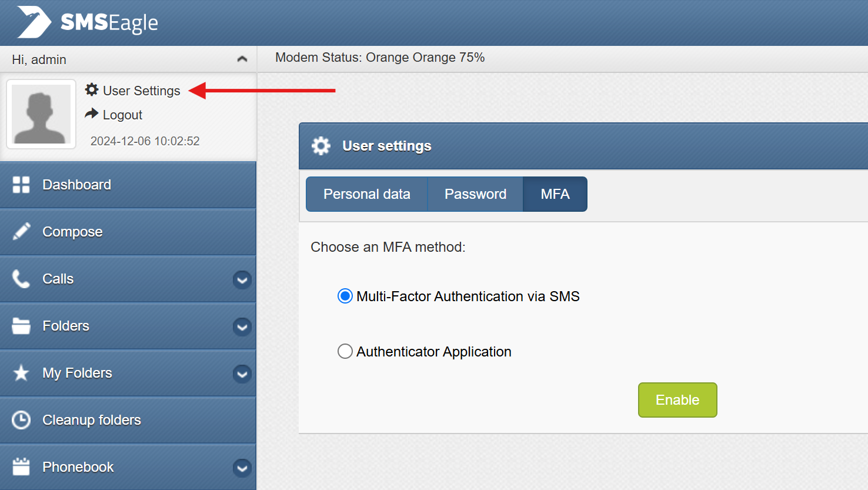Click the Logout link

122,115
